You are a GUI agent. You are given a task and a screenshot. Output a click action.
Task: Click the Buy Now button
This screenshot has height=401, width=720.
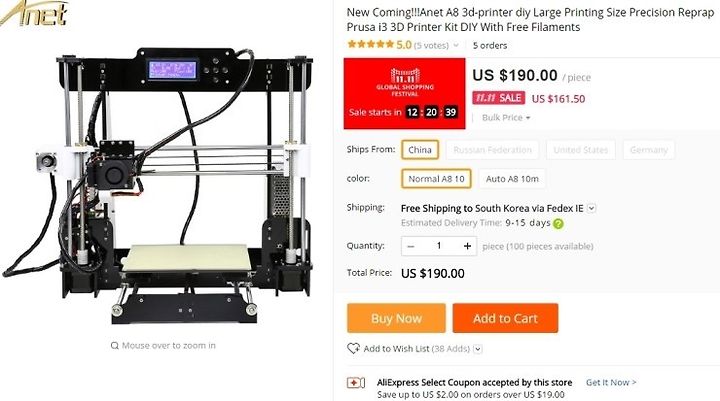pos(396,318)
